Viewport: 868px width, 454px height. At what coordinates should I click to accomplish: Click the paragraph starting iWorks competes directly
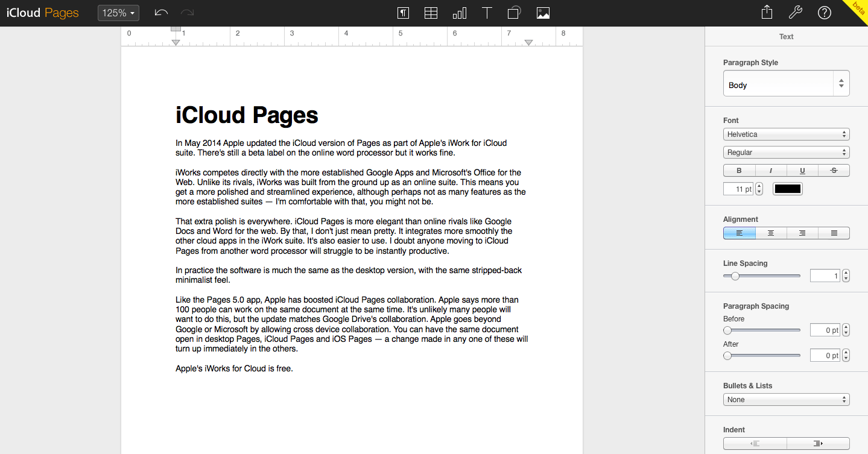tap(350, 187)
